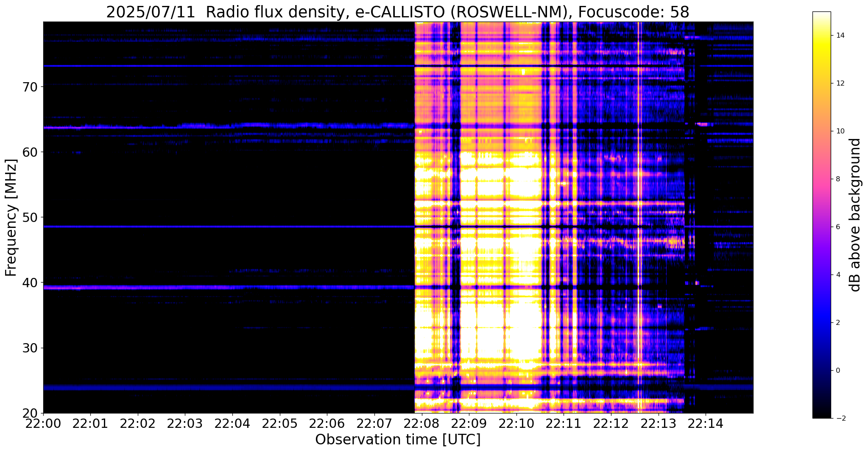Click the colorbar tick label 8
The image size is (868, 452).
pyautogui.click(x=837, y=179)
